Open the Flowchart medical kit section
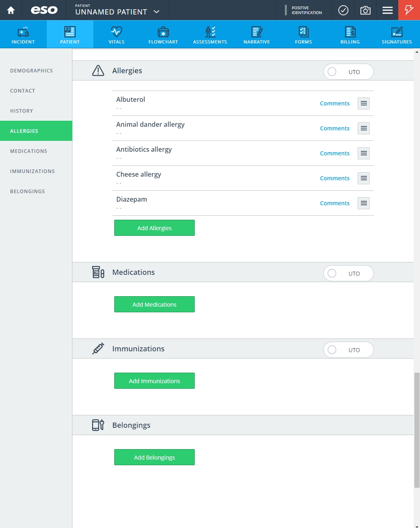Viewport: 420px width, 528px height. click(x=163, y=35)
